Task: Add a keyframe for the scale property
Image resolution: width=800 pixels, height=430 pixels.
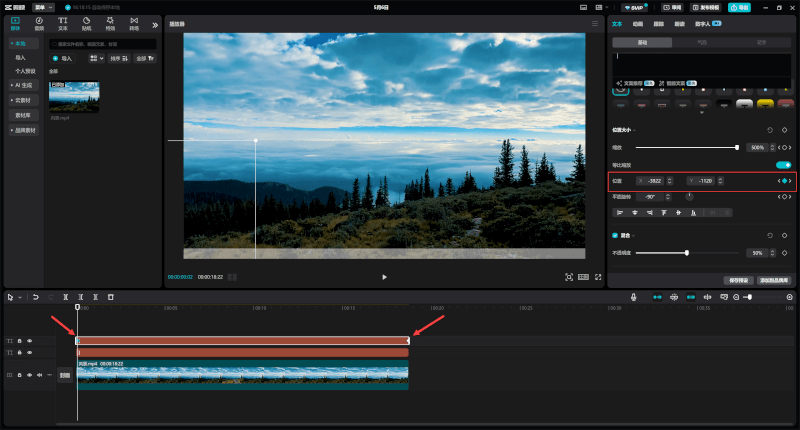Action: pos(785,147)
